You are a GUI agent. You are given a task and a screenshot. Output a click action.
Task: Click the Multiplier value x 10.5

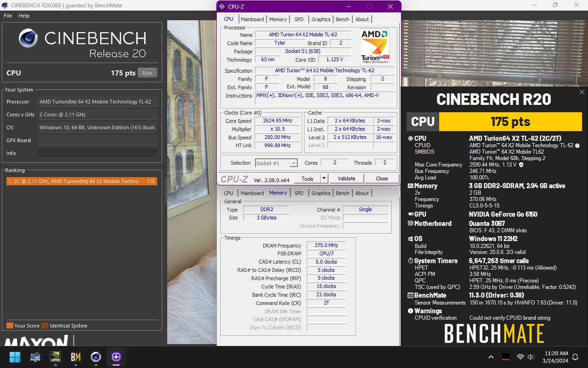277,129
